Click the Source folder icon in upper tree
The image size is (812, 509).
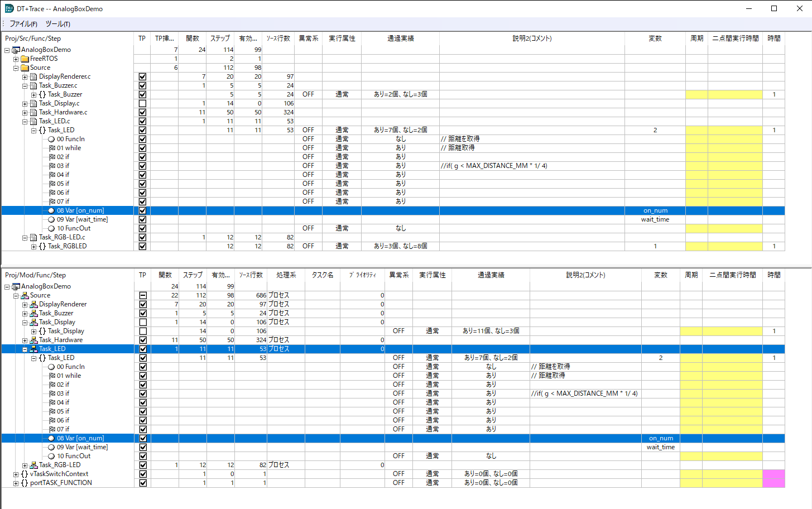click(25, 68)
